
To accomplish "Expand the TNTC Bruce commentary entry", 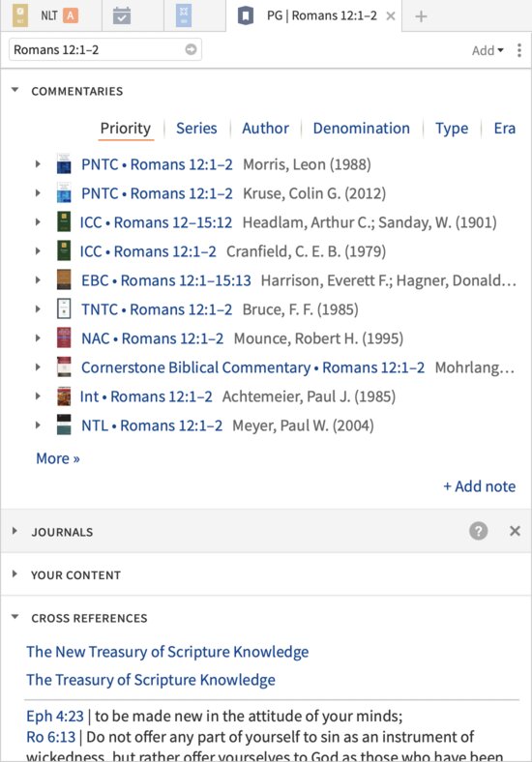I will click(x=38, y=309).
